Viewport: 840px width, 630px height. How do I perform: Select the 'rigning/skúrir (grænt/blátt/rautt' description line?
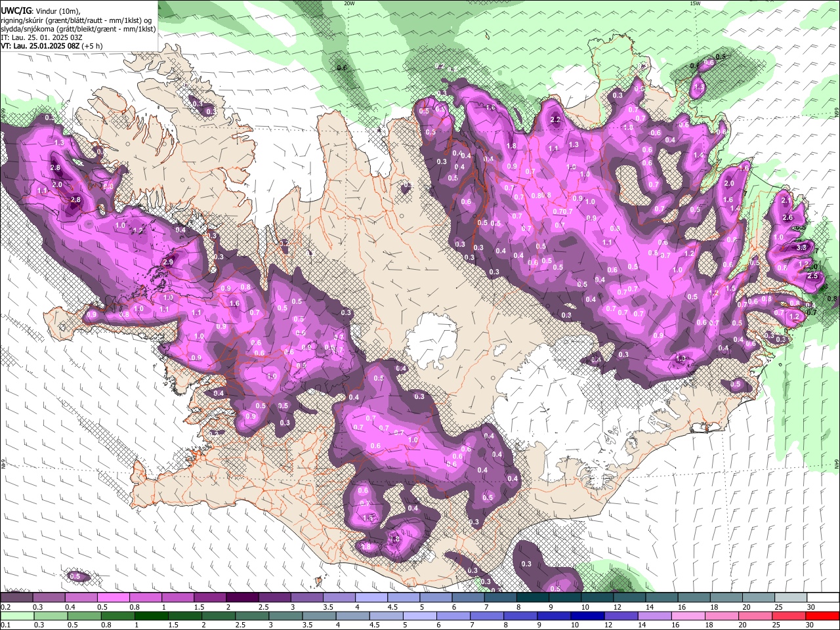pyautogui.click(x=77, y=20)
